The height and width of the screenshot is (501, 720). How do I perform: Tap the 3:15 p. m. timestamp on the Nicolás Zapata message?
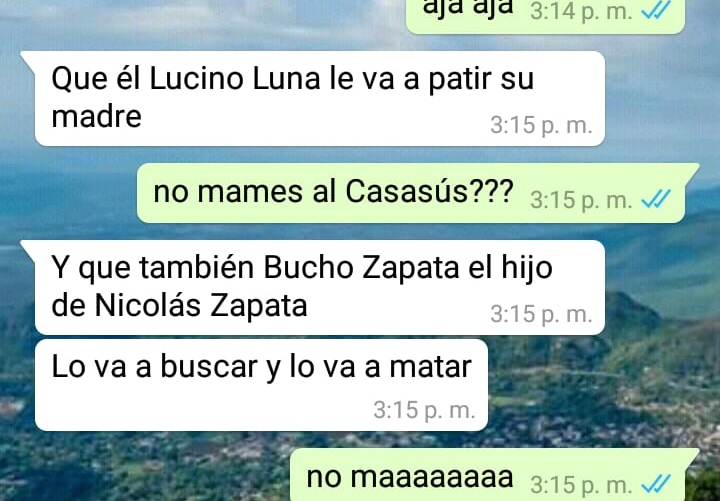coord(541,315)
